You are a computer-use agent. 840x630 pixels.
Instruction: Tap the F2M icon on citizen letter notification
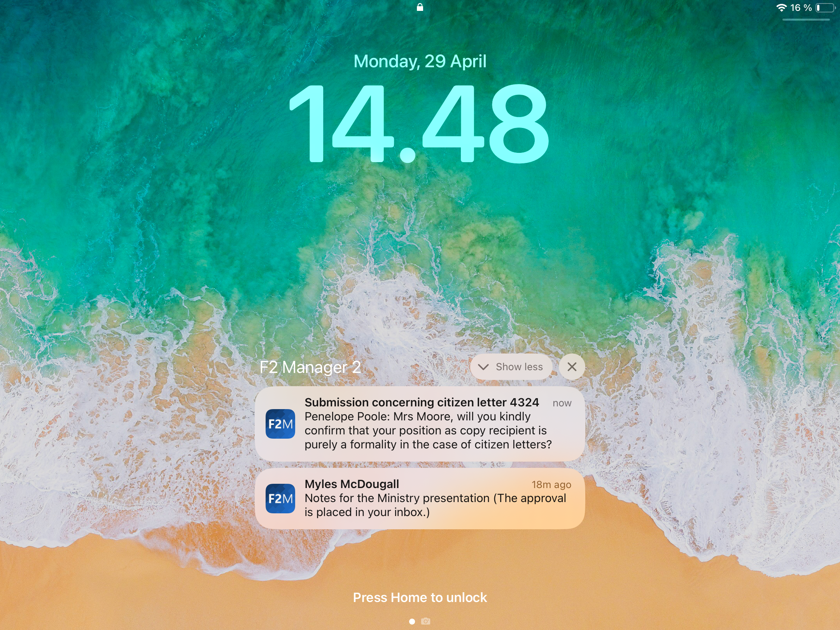coord(280,424)
